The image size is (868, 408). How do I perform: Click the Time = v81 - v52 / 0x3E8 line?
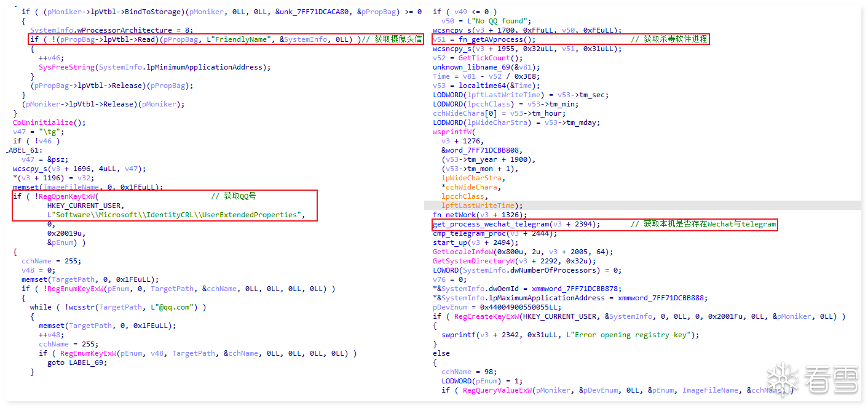[486, 76]
